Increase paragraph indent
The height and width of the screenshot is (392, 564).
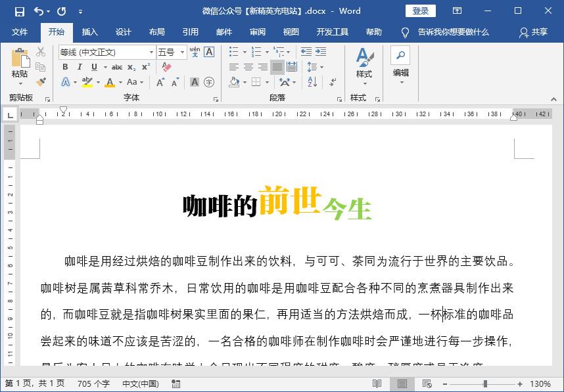pyautogui.click(x=321, y=52)
